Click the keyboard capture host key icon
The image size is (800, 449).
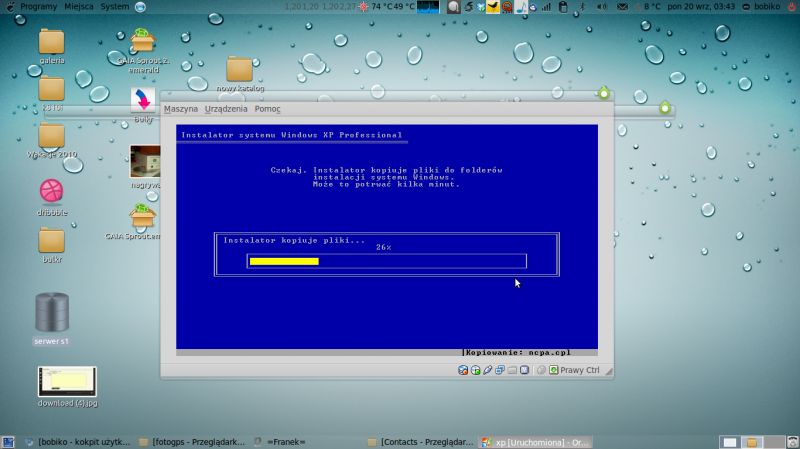[554, 370]
